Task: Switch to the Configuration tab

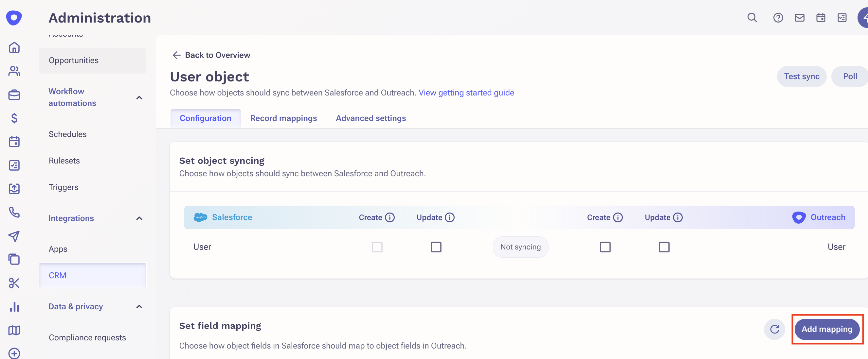Action: 206,118
